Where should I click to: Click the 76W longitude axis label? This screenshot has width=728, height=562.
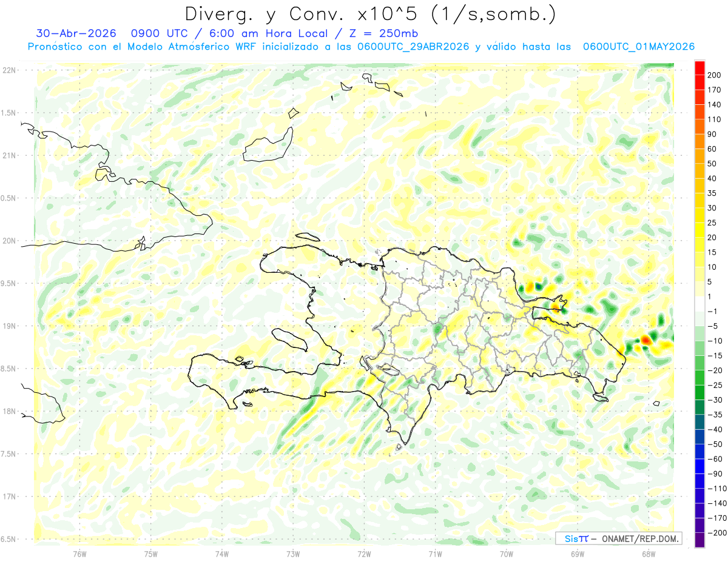coord(79,554)
